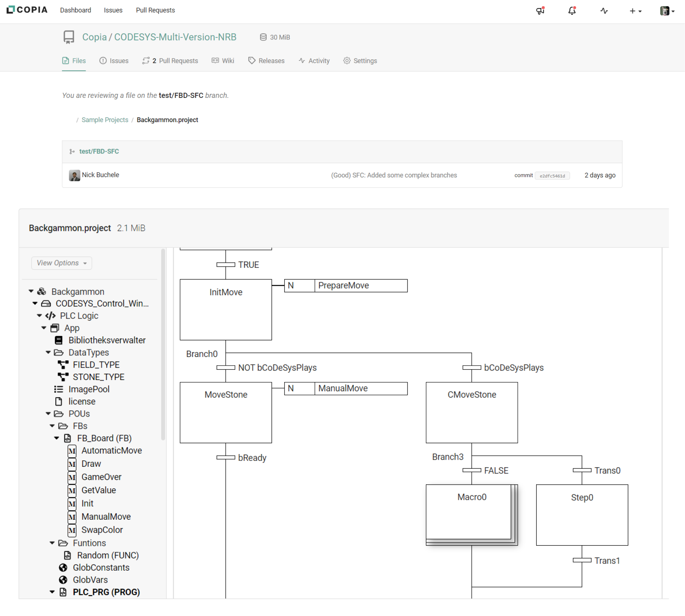This screenshot has width=685, height=616.
Task: Collapse the DataTypes folder
Action: (x=48, y=353)
